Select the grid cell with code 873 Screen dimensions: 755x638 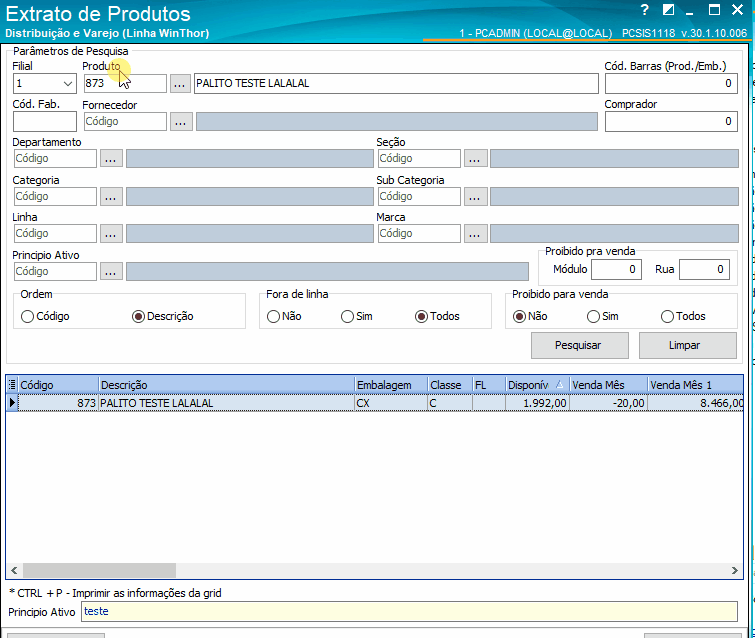tap(58, 403)
